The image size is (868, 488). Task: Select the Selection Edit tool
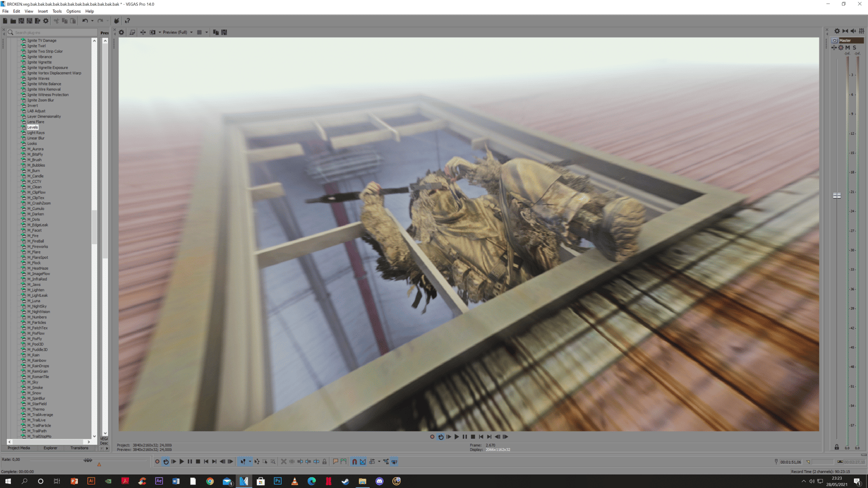click(x=265, y=462)
